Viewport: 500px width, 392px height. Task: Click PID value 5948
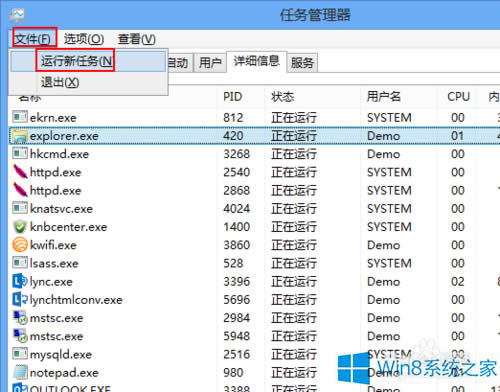point(237,336)
